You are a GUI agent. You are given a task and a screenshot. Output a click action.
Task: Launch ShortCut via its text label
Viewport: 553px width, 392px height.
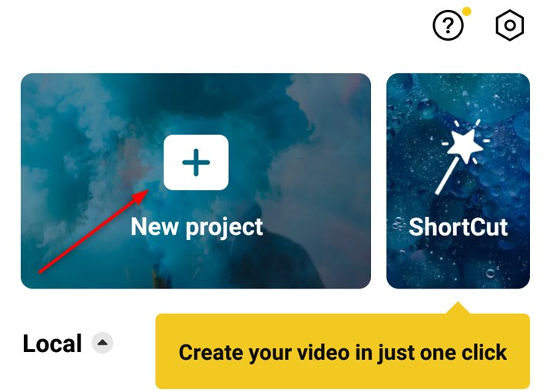point(458,227)
